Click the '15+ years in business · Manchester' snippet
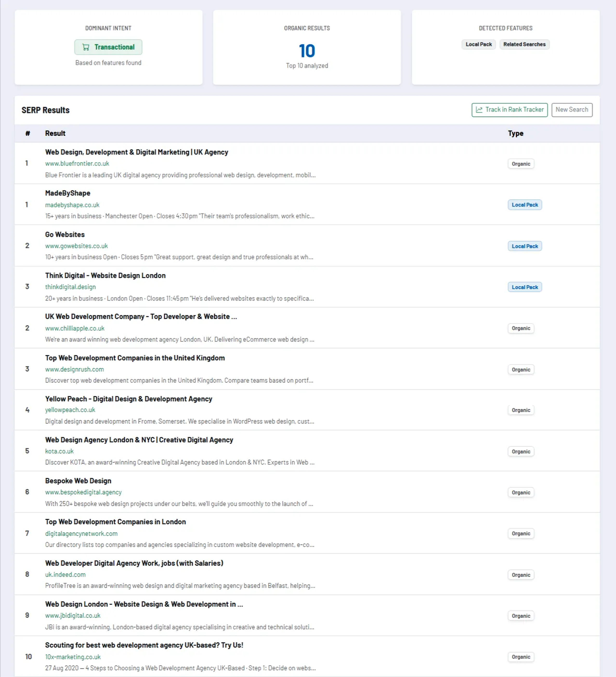Viewport: 616px width, 677px height. pos(180,216)
